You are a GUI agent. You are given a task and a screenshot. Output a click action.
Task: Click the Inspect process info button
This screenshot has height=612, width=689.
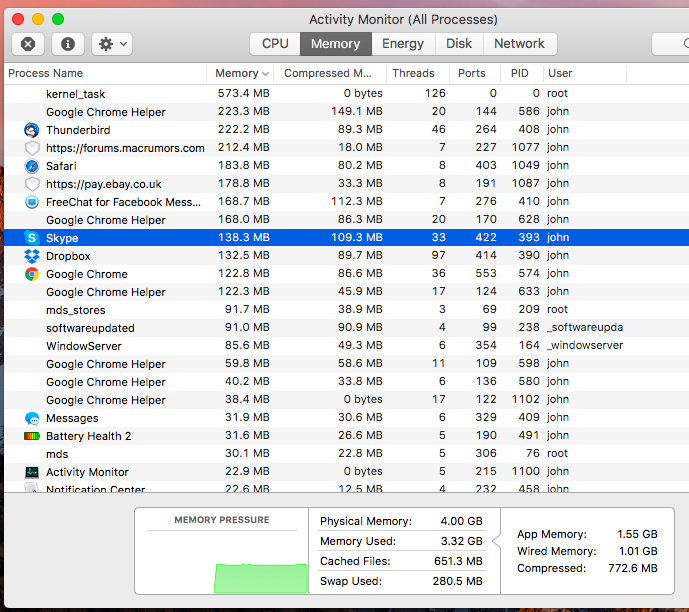point(68,44)
